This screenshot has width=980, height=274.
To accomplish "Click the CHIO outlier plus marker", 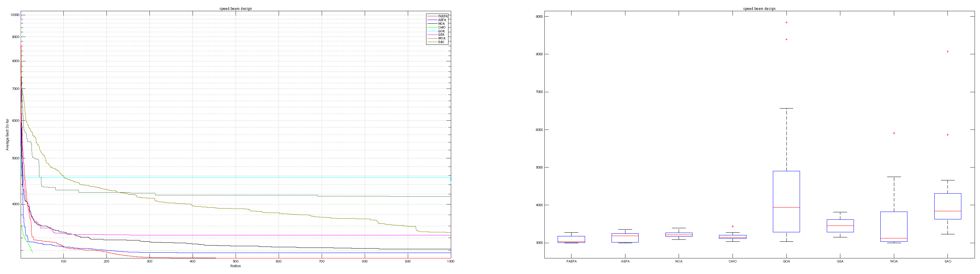I will click(x=733, y=227).
